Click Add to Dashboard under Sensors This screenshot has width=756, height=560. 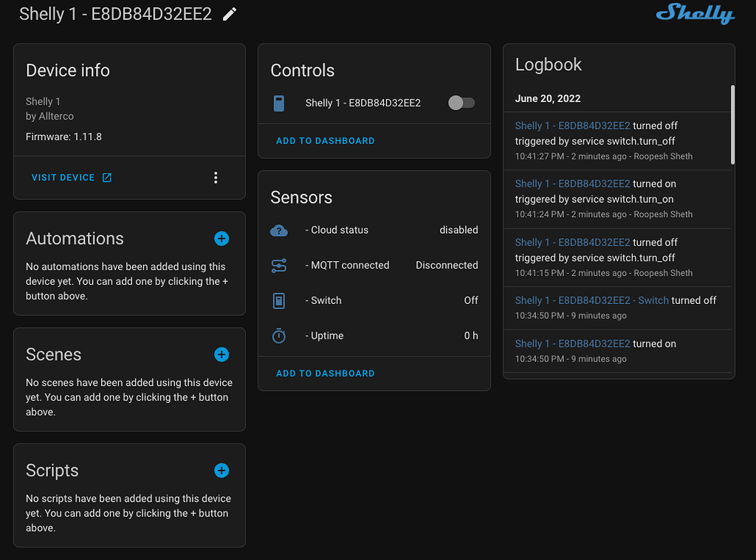point(325,373)
